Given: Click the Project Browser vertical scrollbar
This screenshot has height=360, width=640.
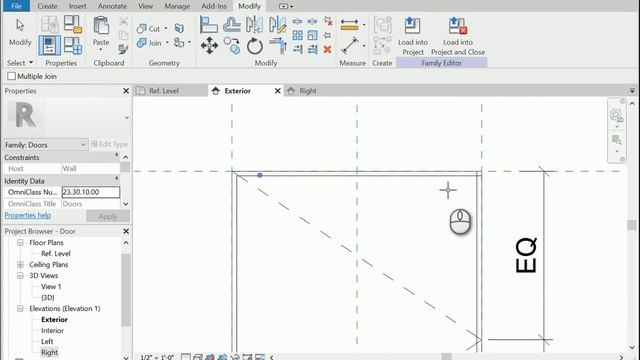Looking at the screenshot, I should [x=126, y=290].
